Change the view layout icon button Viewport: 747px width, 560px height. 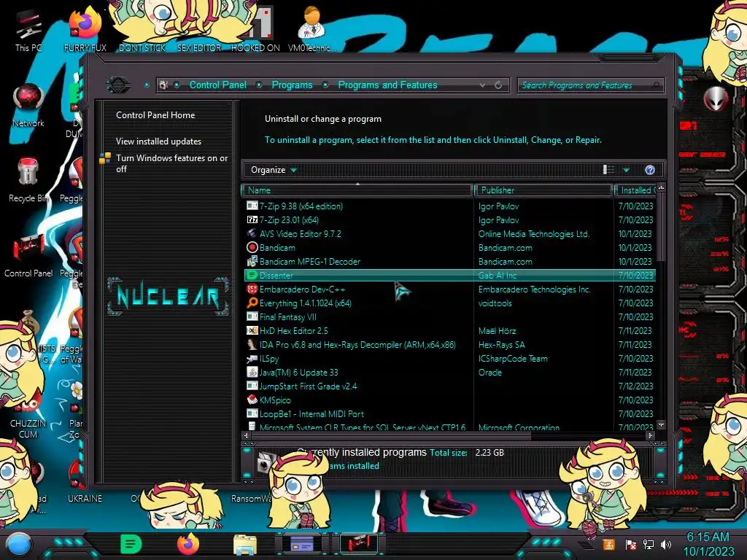point(608,170)
